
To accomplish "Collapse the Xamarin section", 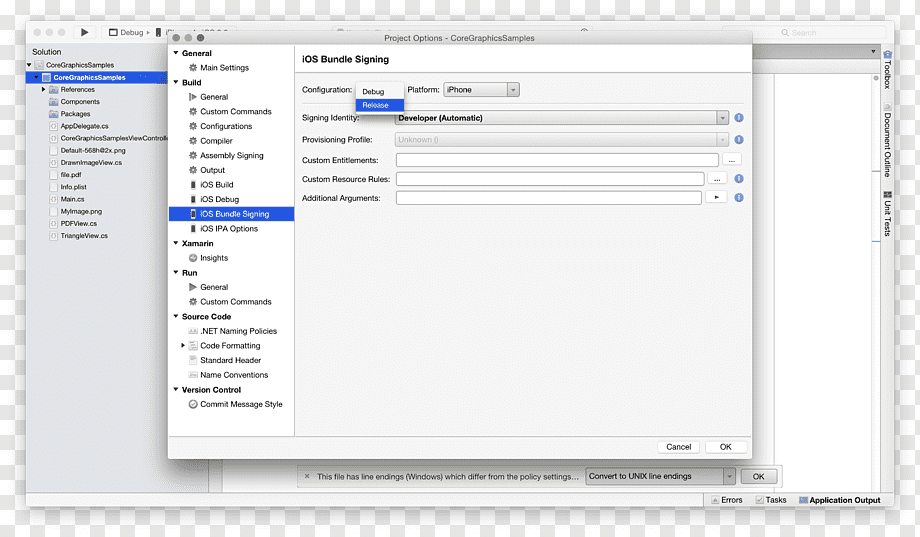I will click(175, 243).
